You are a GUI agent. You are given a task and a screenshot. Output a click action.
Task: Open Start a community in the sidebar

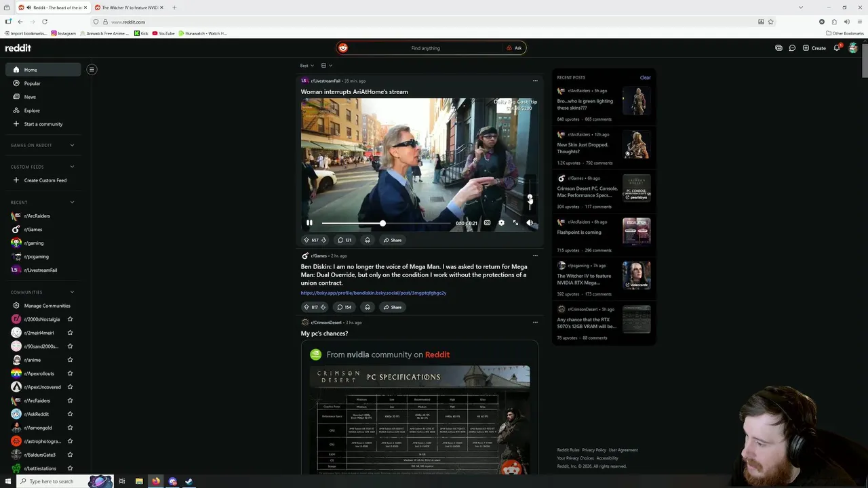43,124
